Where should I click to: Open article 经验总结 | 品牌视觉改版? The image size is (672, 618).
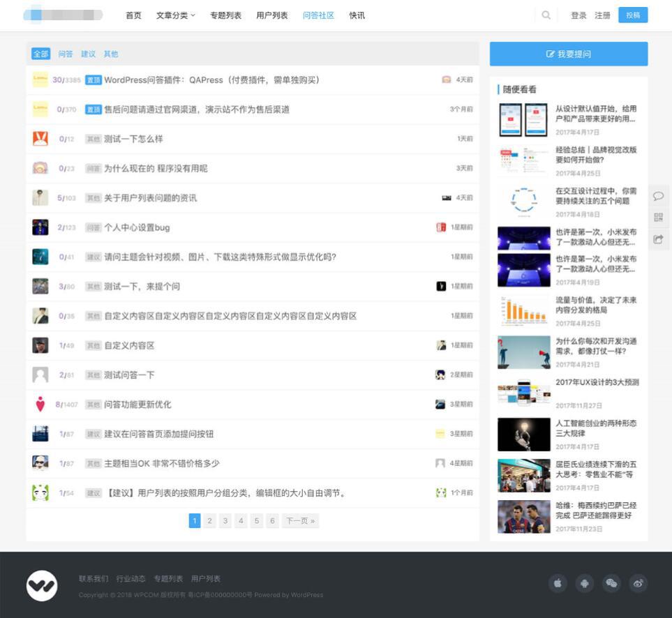[596, 155]
